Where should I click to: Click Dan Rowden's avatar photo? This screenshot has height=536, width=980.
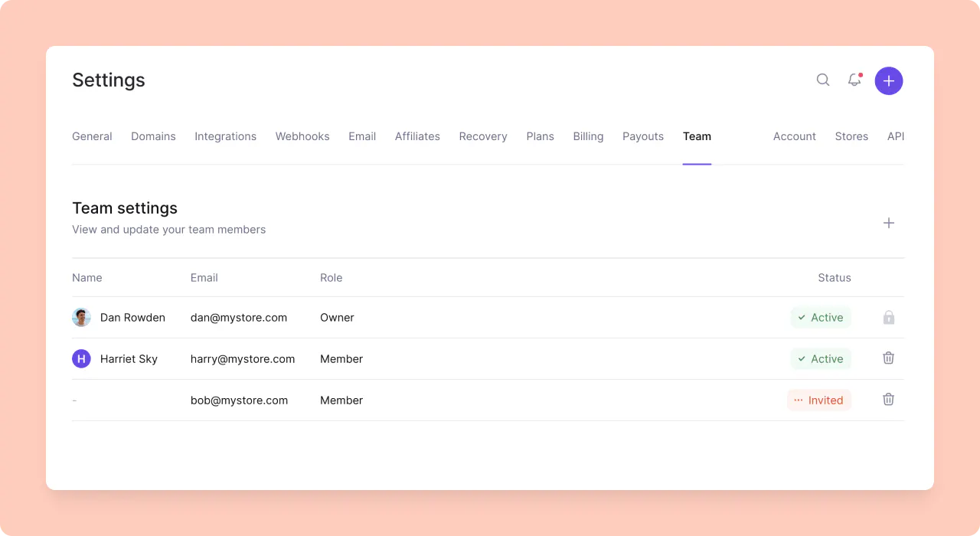point(81,317)
